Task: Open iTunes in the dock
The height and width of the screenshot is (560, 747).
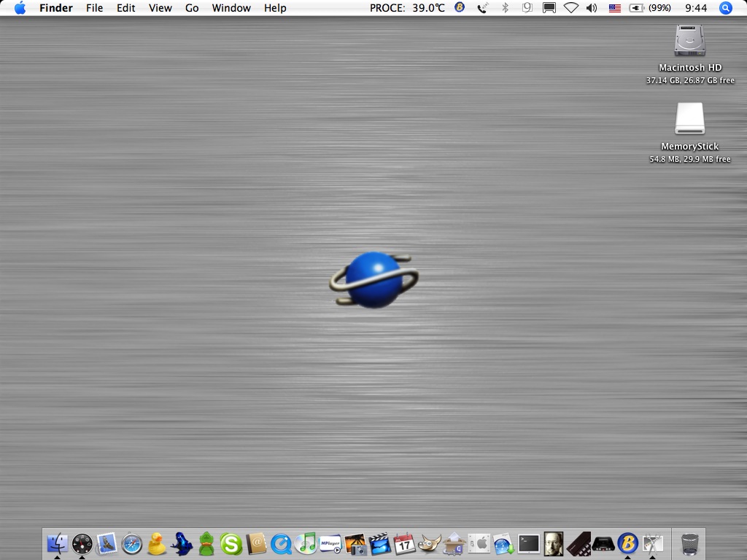Action: click(x=306, y=543)
